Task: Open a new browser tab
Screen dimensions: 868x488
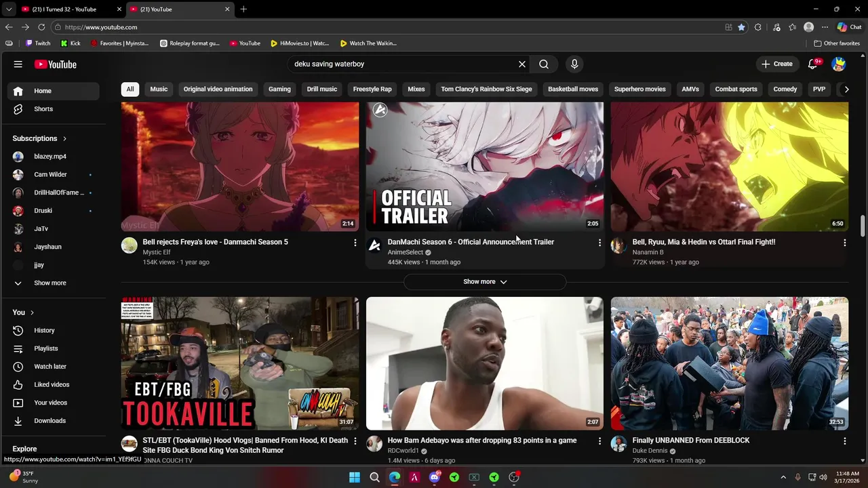Action: pyautogui.click(x=243, y=9)
